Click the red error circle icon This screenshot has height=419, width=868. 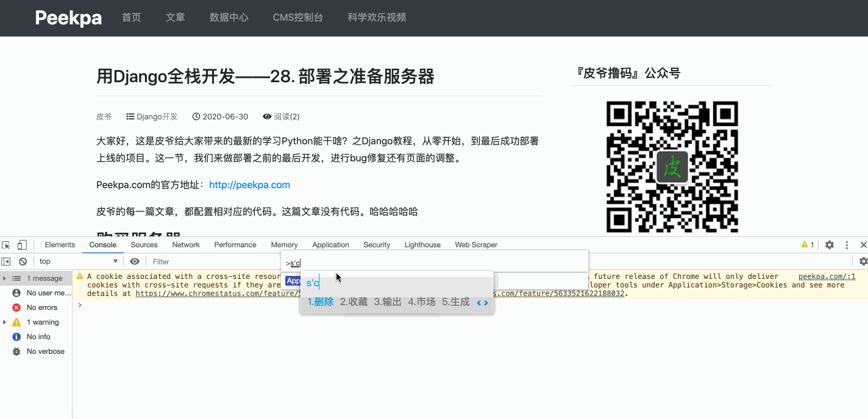pyautogui.click(x=16, y=308)
